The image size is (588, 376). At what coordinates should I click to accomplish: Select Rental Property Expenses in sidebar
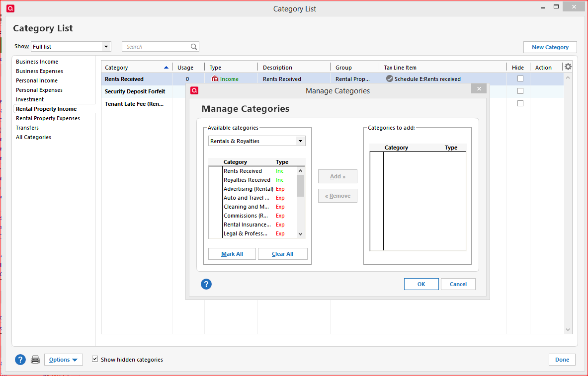[48, 118]
